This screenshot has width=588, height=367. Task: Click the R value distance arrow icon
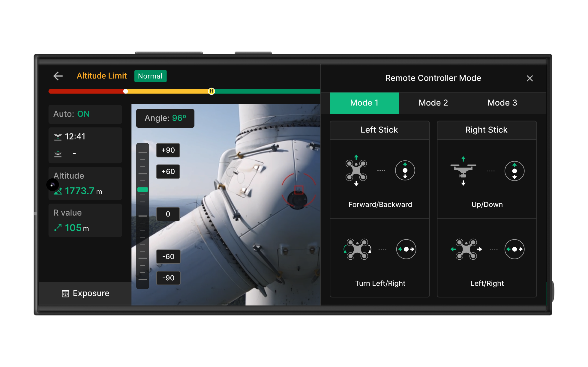[x=58, y=228]
